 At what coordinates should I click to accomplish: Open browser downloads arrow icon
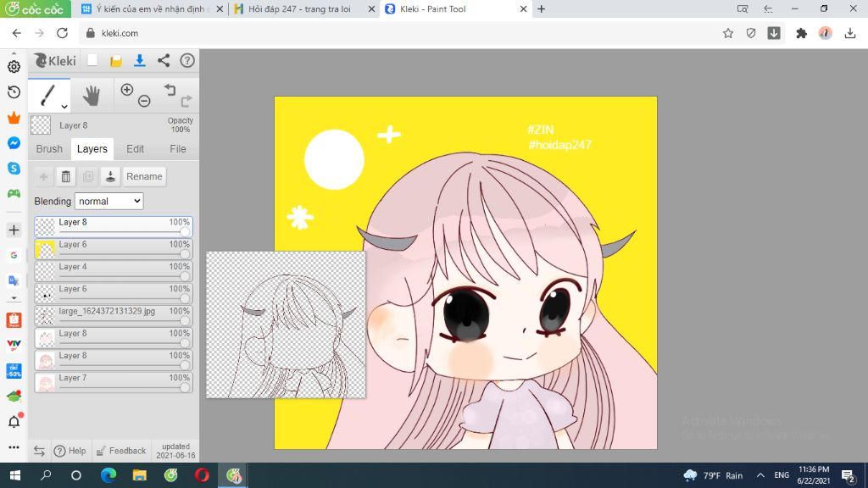click(x=850, y=33)
